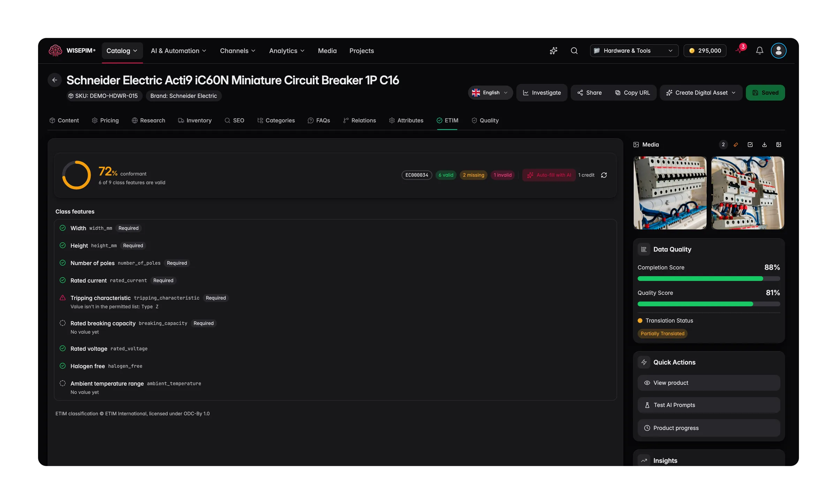The width and height of the screenshot is (837, 504).
Task: Open the notifications bell
Action: 760,51
